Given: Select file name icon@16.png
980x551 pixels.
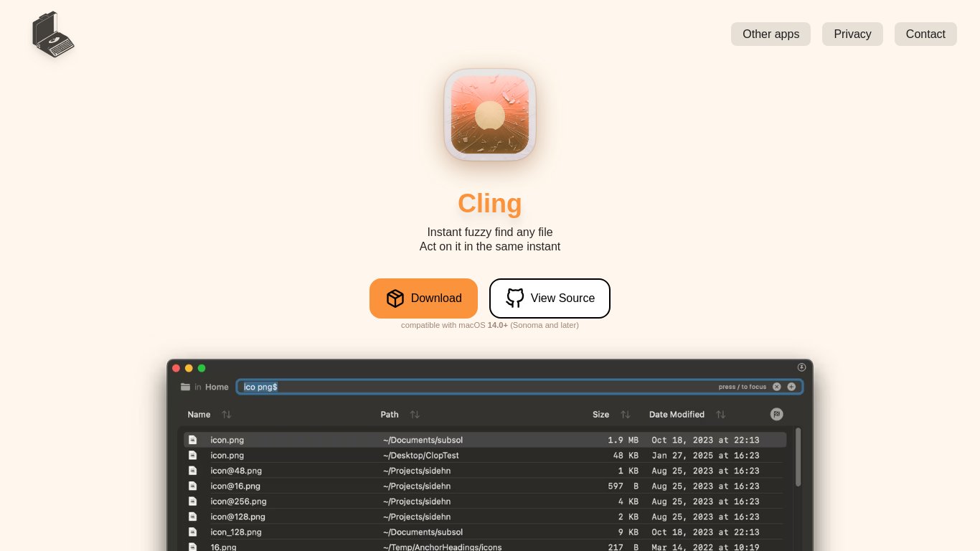Looking at the screenshot, I should coord(235,486).
